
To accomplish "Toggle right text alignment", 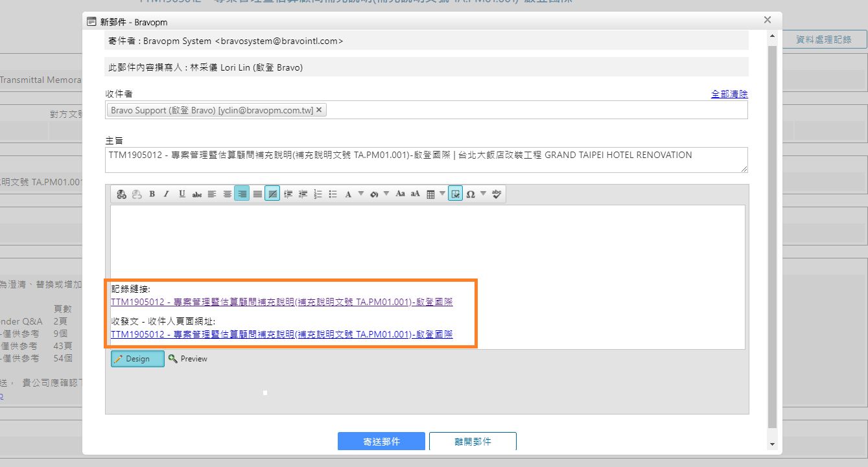I will click(x=242, y=194).
